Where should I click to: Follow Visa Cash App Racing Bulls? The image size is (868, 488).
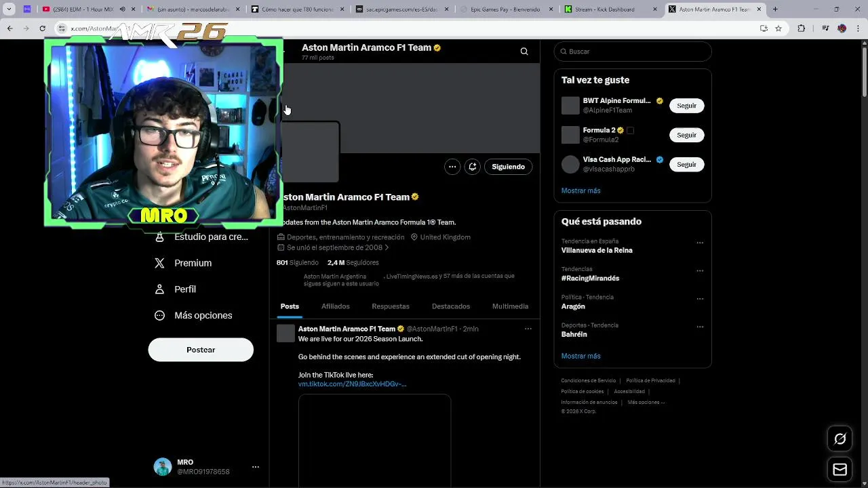coord(686,164)
